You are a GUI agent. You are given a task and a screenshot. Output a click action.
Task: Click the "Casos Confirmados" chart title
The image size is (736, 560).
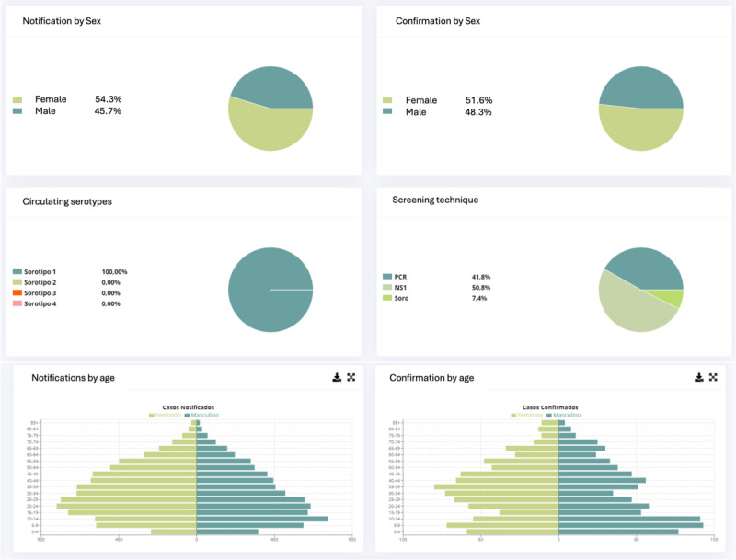click(550, 407)
